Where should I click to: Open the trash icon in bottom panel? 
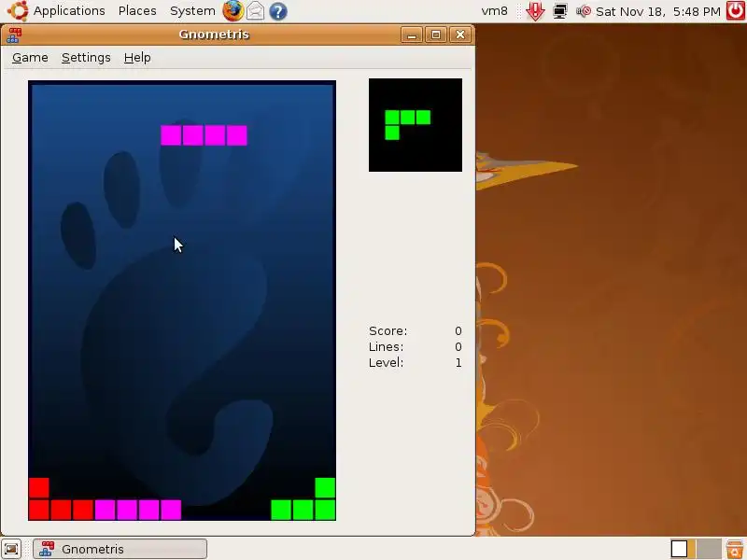(735, 549)
